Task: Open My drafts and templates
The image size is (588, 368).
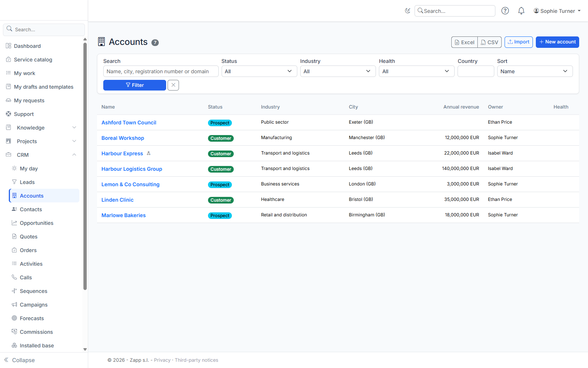Action: click(x=42, y=87)
